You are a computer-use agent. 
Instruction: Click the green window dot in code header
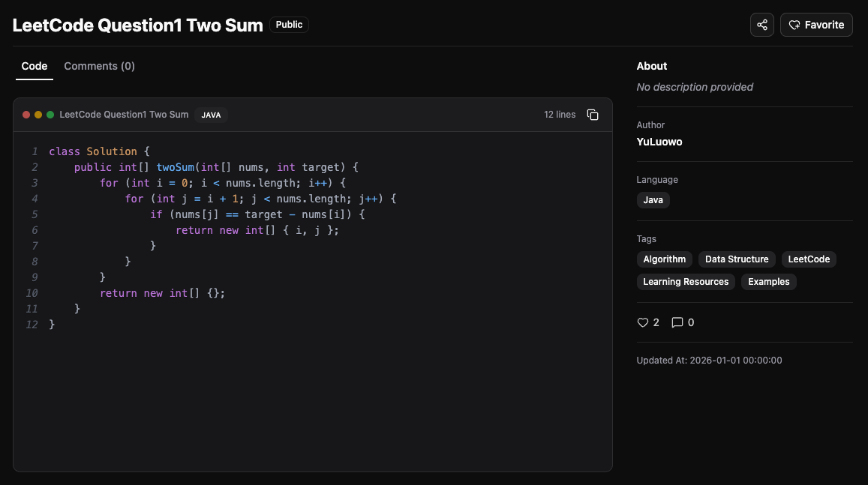point(50,115)
